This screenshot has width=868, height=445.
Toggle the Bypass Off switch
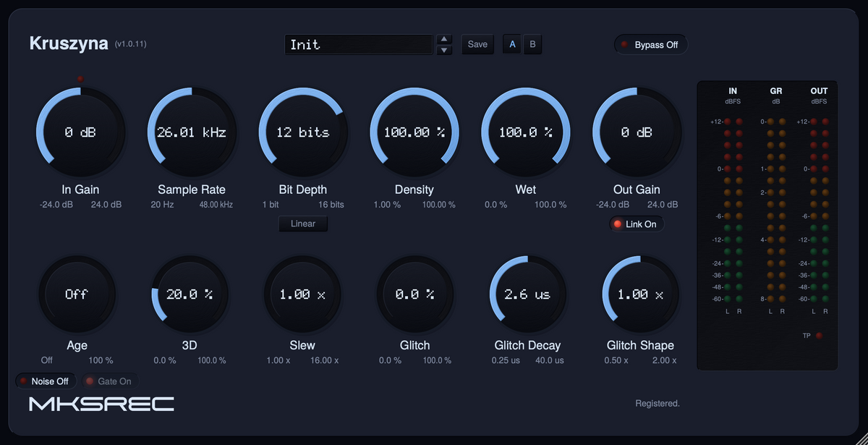pyautogui.click(x=651, y=45)
